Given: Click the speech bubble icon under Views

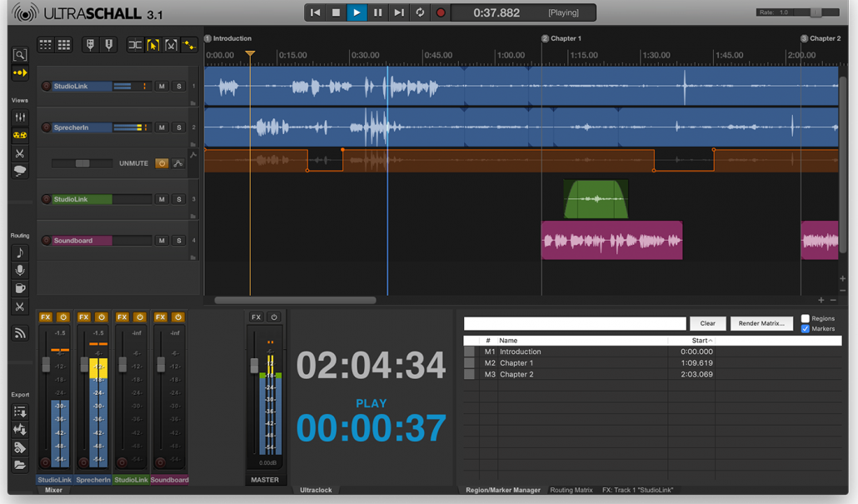Looking at the screenshot, I should tap(20, 171).
